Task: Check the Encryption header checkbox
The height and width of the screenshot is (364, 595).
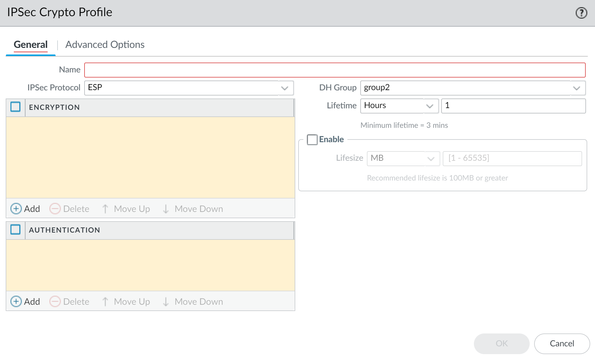Action: pyautogui.click(x=16, y=107)
